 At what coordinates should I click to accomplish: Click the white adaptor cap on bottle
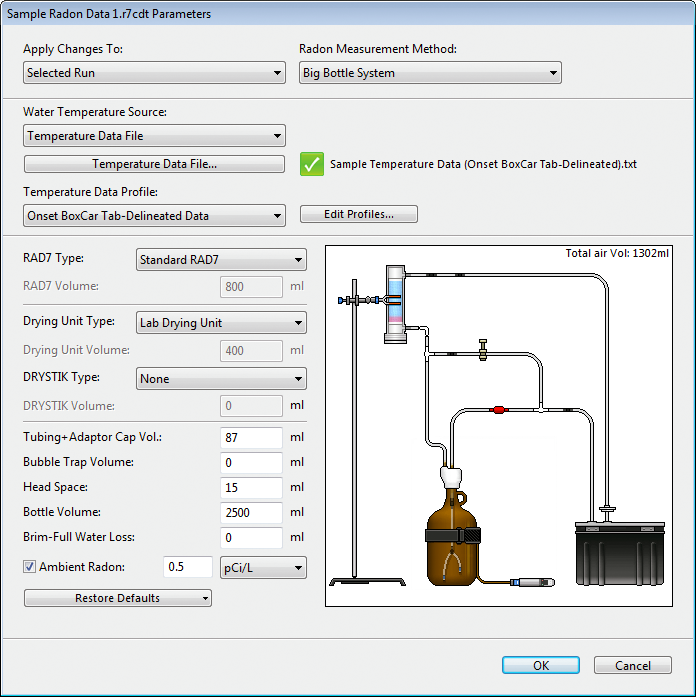coord(451,477)
